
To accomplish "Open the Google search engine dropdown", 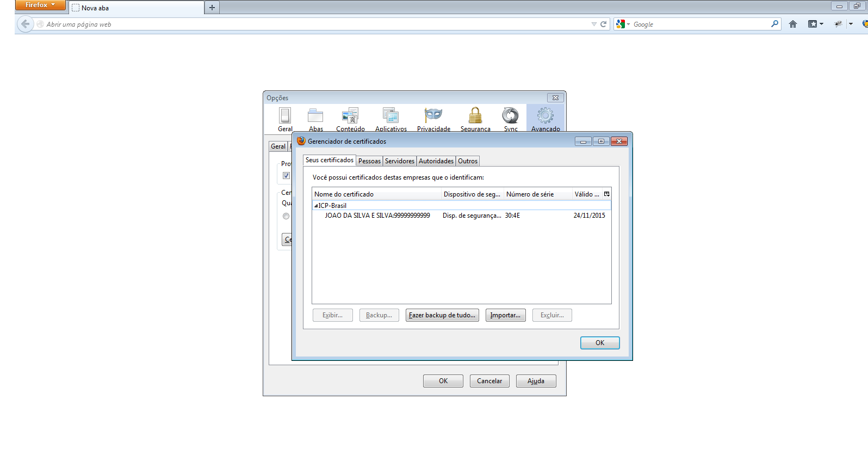I will [x=623, y=24].
